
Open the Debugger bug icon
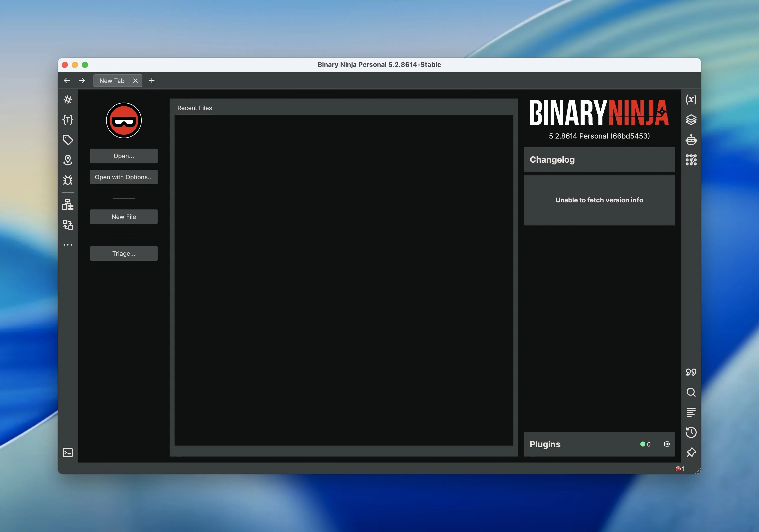pos(68,180)
